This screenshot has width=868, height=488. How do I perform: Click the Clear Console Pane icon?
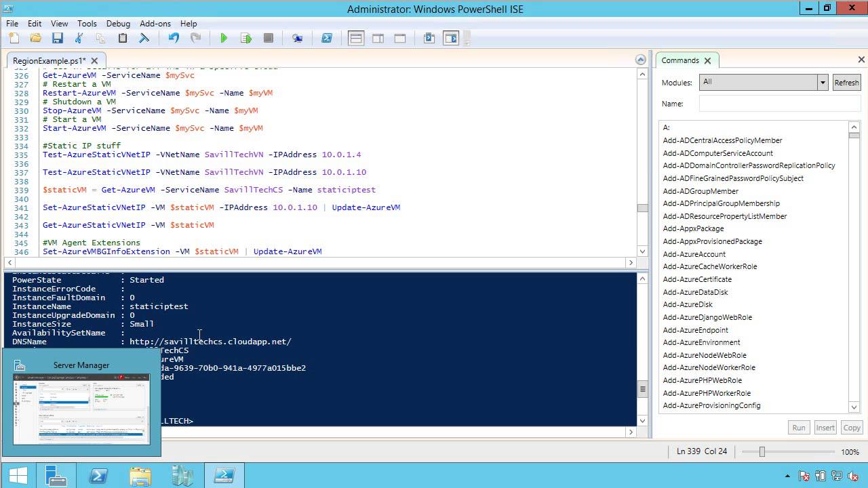click(x=144, y=39)
